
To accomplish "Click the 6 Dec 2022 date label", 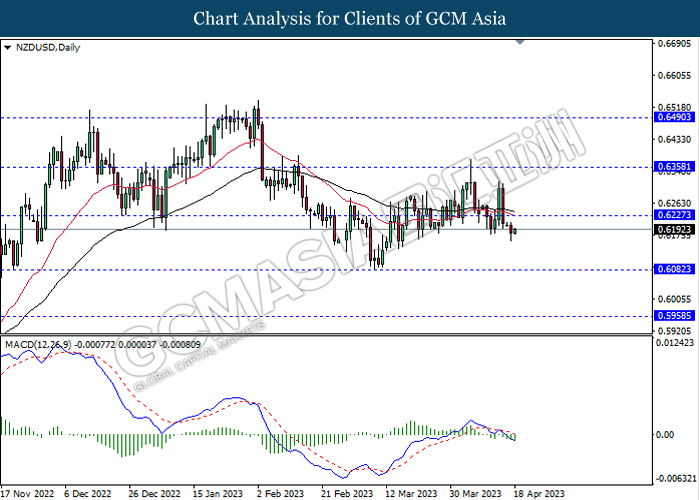I will [x=88, y=493].
